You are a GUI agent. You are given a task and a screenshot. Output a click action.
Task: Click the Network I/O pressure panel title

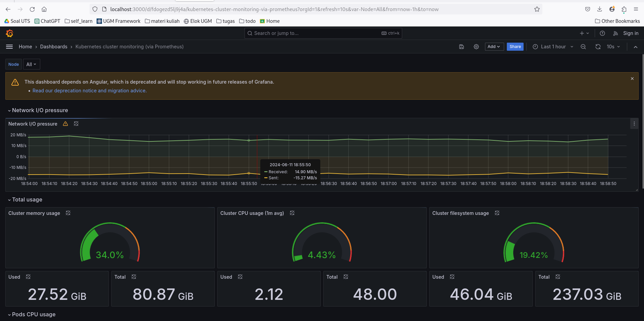click(x=33, y=124)
